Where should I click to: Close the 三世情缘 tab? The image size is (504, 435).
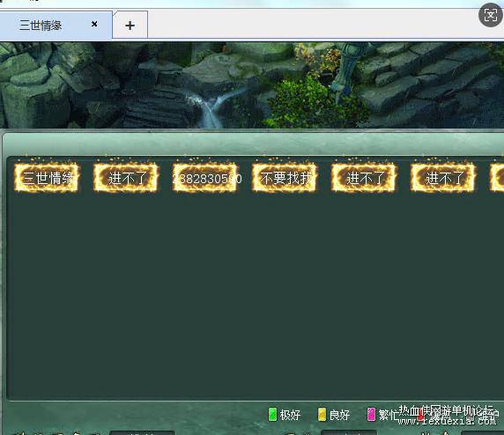(94, 24)
